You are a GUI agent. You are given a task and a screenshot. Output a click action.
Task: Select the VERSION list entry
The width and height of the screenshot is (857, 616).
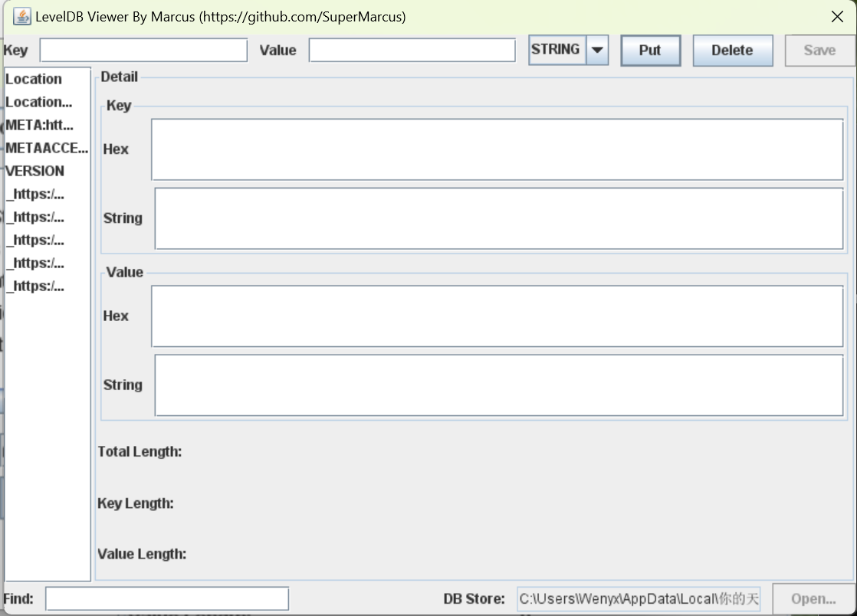coord(47,171)
